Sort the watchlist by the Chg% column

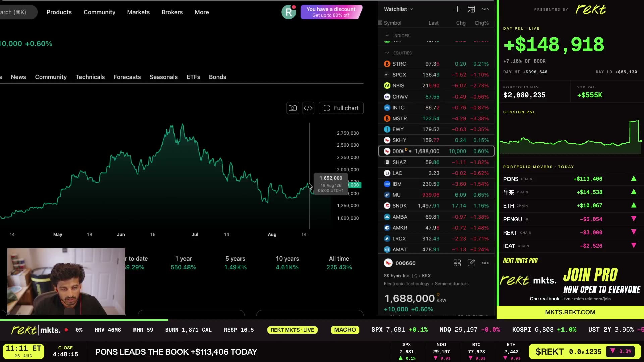481,23
